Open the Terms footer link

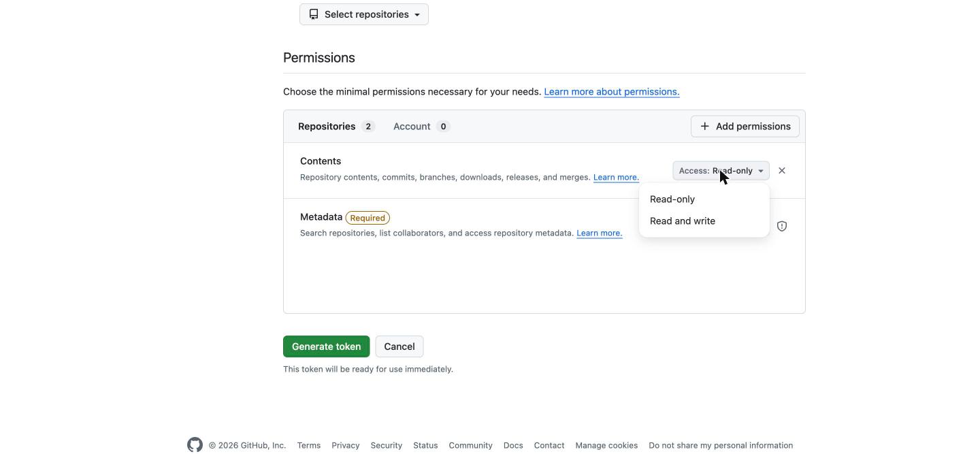tap(308, 445)
